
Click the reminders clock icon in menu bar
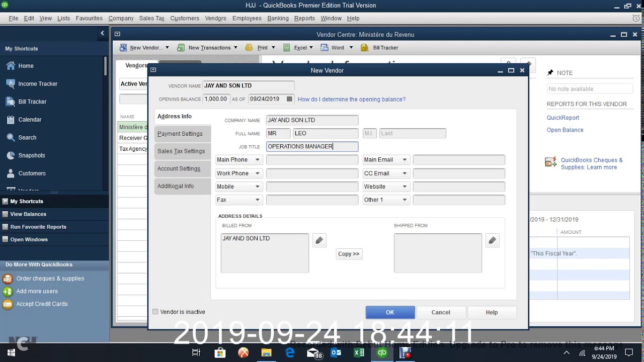click(x=636, y=18)
